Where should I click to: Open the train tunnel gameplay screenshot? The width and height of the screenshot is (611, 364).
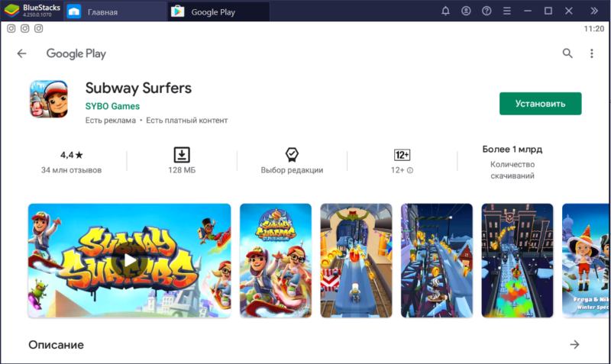pyautogui.click(x=356, y=260)
